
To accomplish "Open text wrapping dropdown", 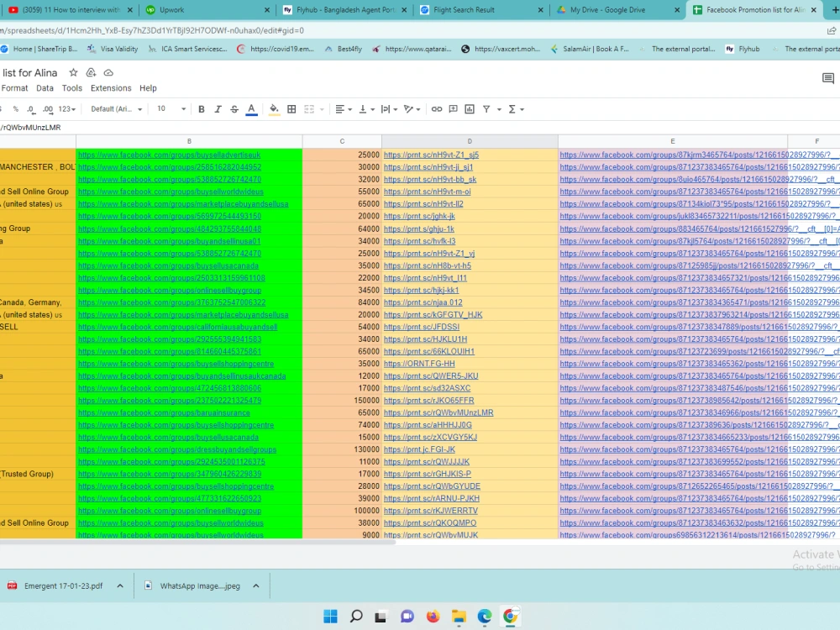I will (x=389, y=108).
